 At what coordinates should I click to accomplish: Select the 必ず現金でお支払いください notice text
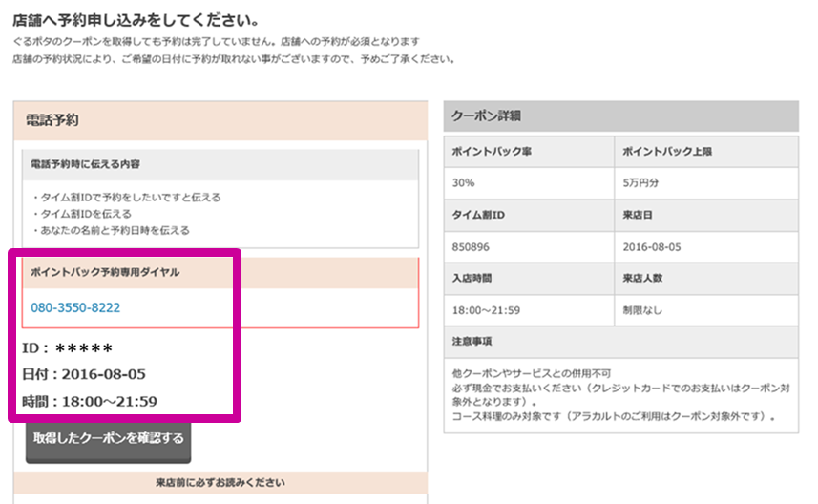(620, 395)
